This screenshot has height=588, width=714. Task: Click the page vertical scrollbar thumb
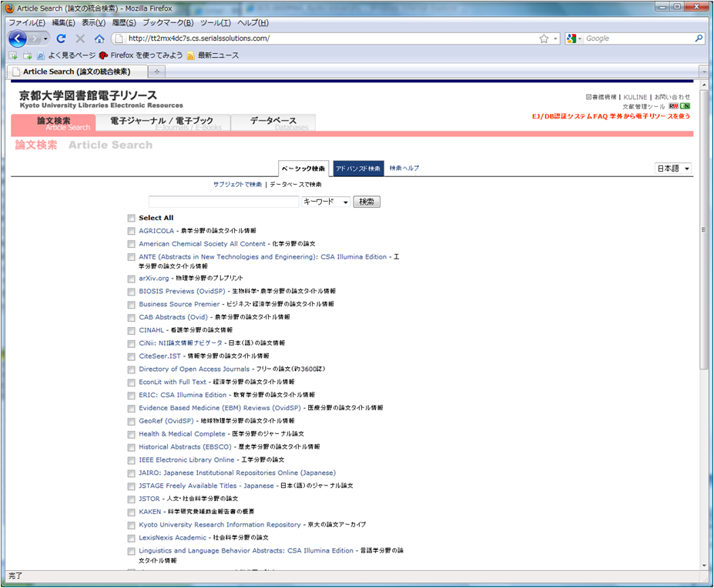[x=704, y=230]
